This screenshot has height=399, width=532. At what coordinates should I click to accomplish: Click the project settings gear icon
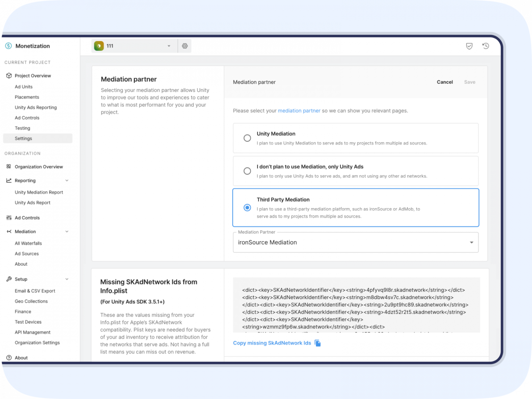185,46
